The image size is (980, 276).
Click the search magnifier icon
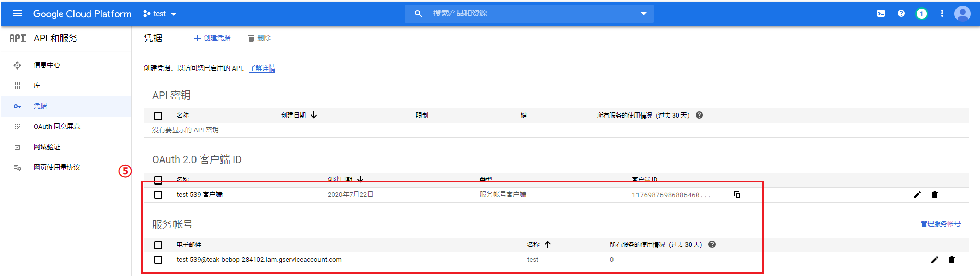click(x=418, y=14)
